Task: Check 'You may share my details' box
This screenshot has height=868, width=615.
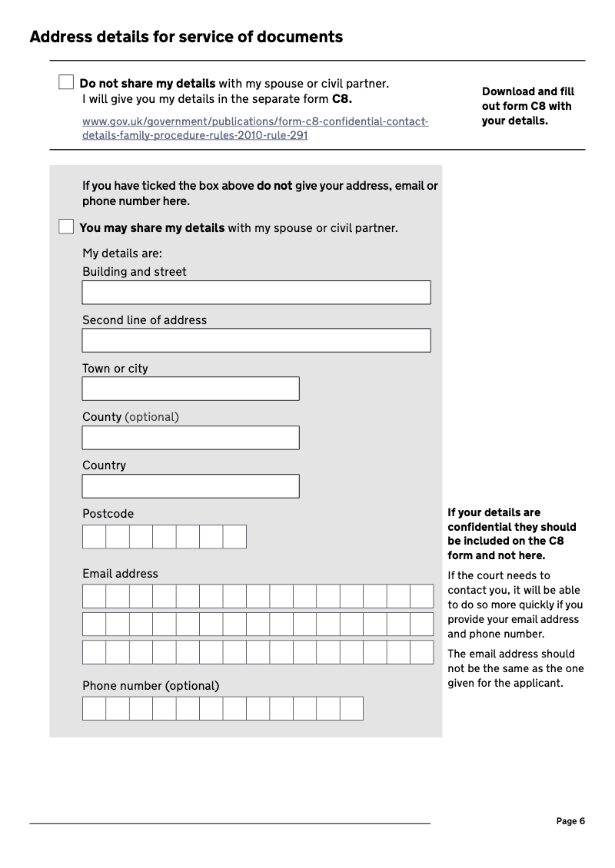Action: click(67, 227)
